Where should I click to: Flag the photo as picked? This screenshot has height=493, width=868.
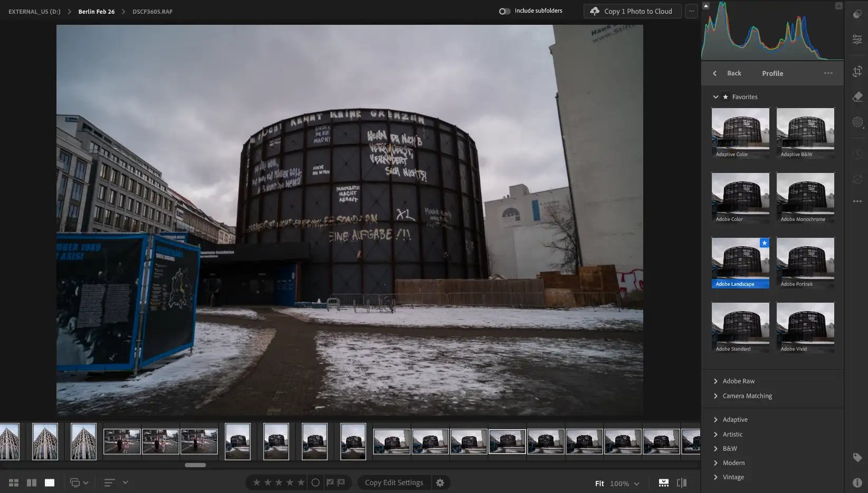tap(330, 482)
